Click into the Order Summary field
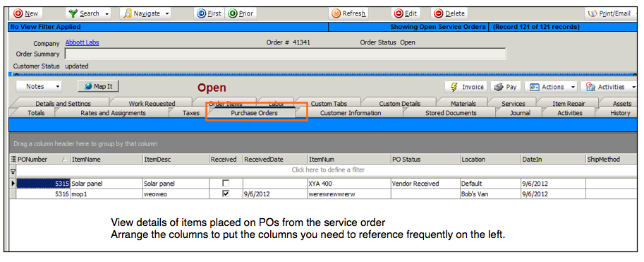The height and width of the screenshot is (262, 644). coord(285,54)
